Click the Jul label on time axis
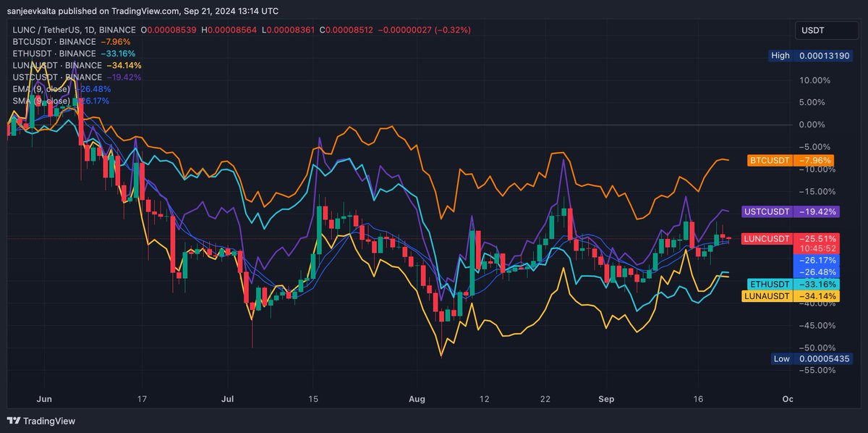The height and width of the screenshot is (433, 868). (229, 399)
